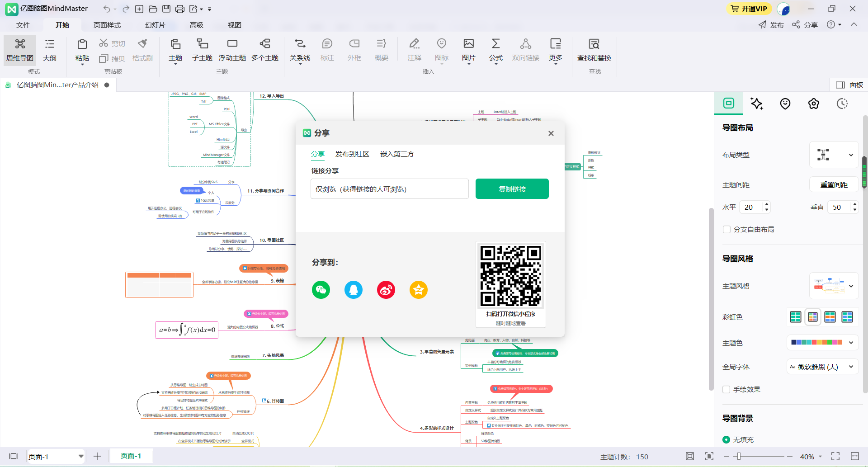The width and height of the screenshot is (868, 467).
Task: Save the document via disk icon
Action: point(166,9)
